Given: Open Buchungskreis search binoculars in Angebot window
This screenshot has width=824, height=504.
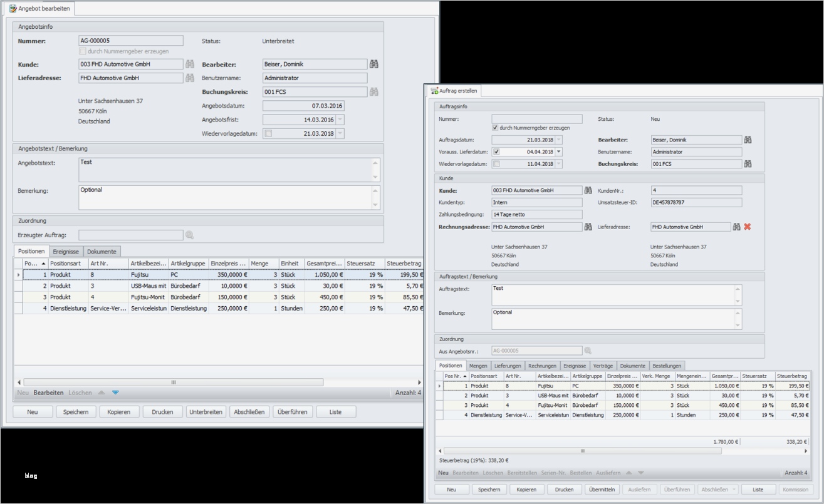Looking at the screenshot, I should [x=374, y=92].
